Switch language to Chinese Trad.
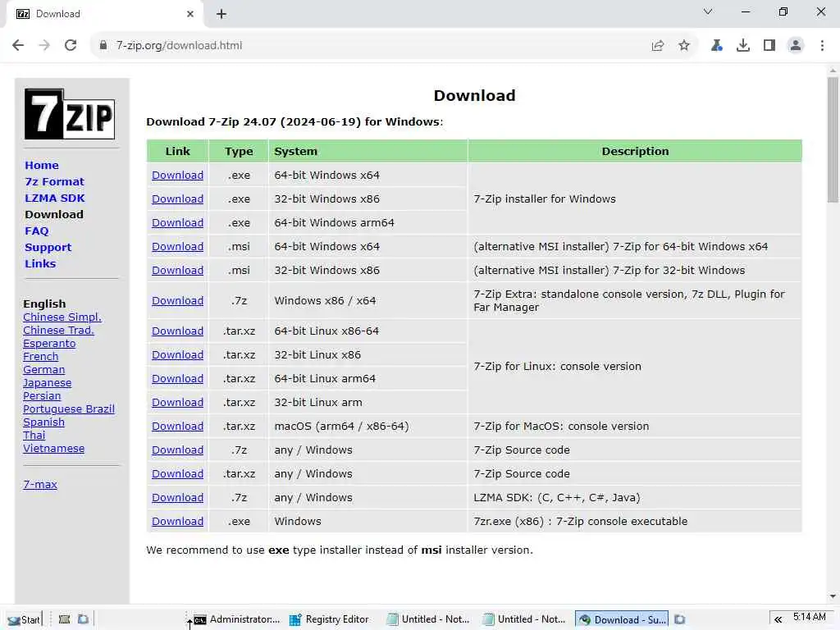This screenshot has height=630, width=840. (x=58, y=331)
